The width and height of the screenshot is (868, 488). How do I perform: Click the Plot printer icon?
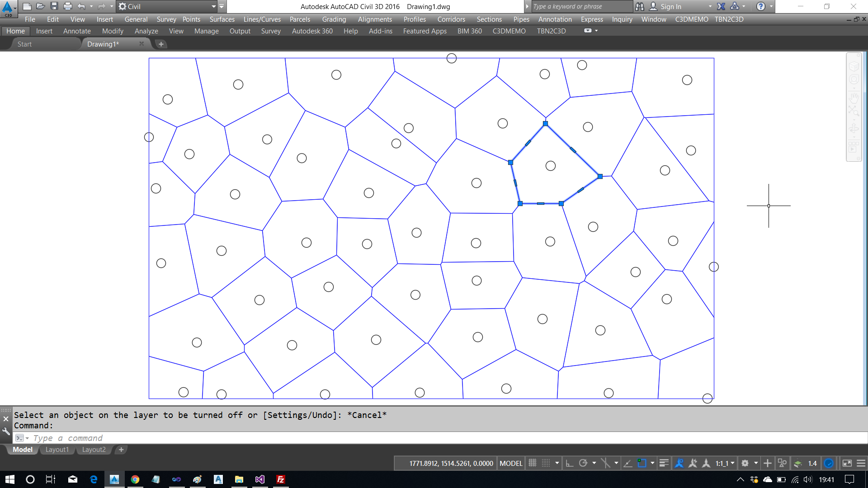[68, 6]
